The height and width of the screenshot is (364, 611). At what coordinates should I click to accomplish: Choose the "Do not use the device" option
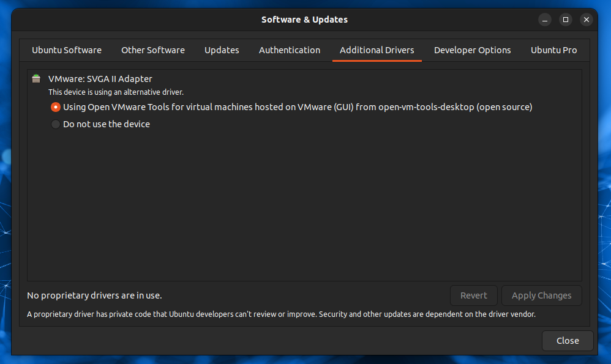[56, 124]
